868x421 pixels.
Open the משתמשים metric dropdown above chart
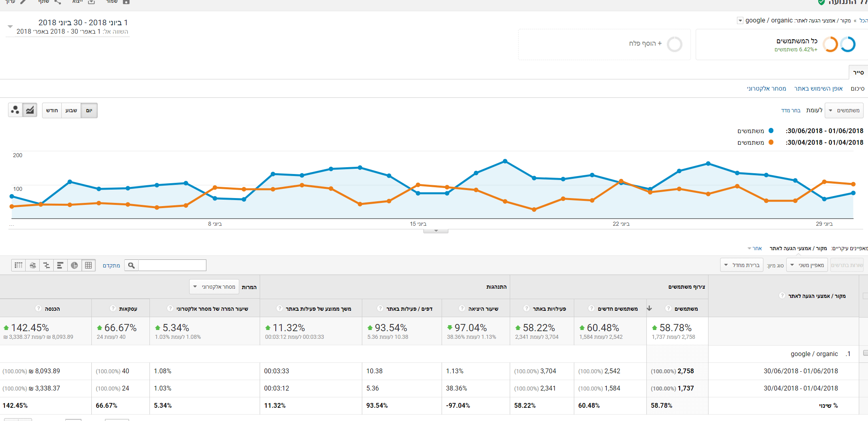[844, 110]
